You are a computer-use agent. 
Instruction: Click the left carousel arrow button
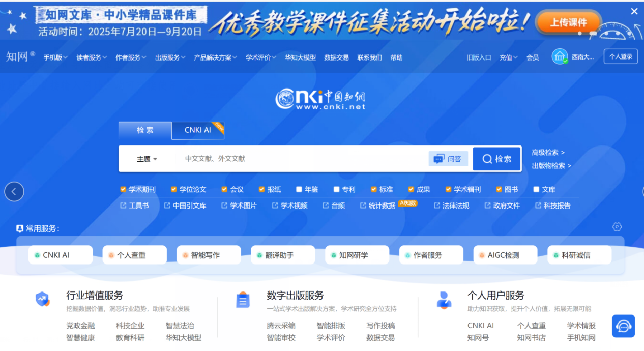(x=14, y=192)
